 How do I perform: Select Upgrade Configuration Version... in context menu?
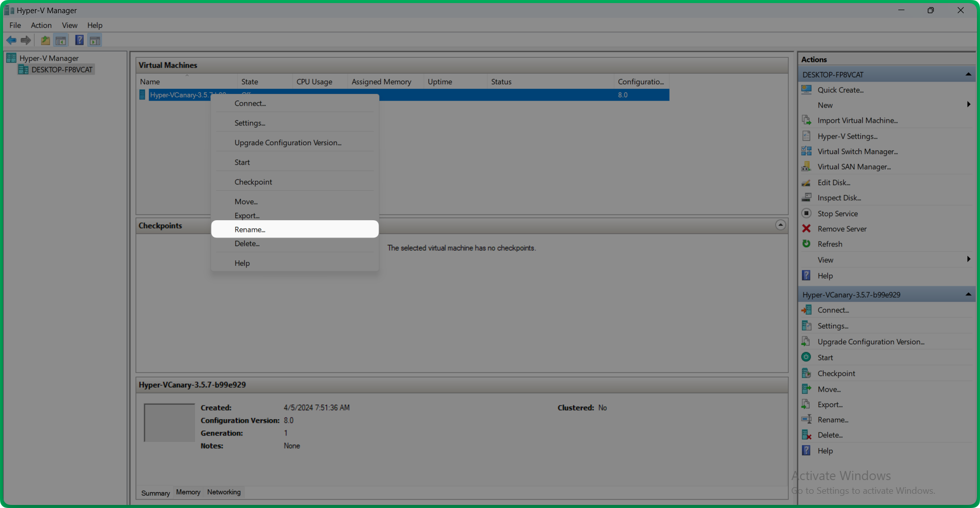click(x=295, y=143)
